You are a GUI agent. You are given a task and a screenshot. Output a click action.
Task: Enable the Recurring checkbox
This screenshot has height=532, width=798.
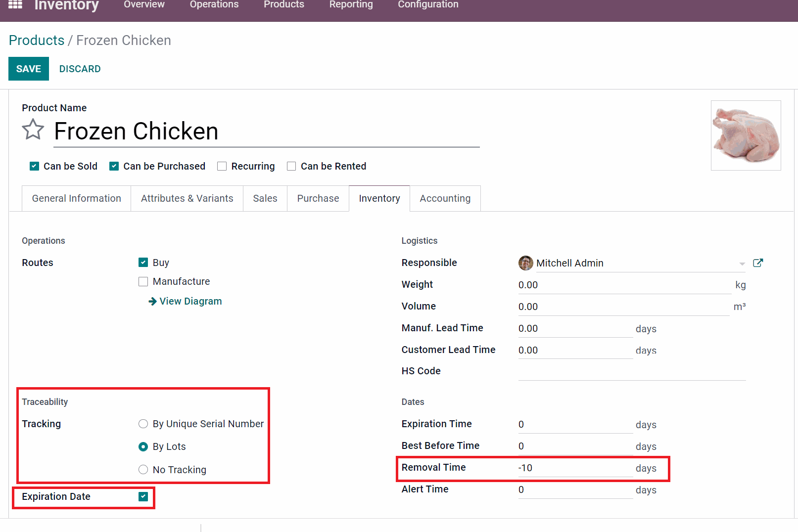tap(222, 166)
